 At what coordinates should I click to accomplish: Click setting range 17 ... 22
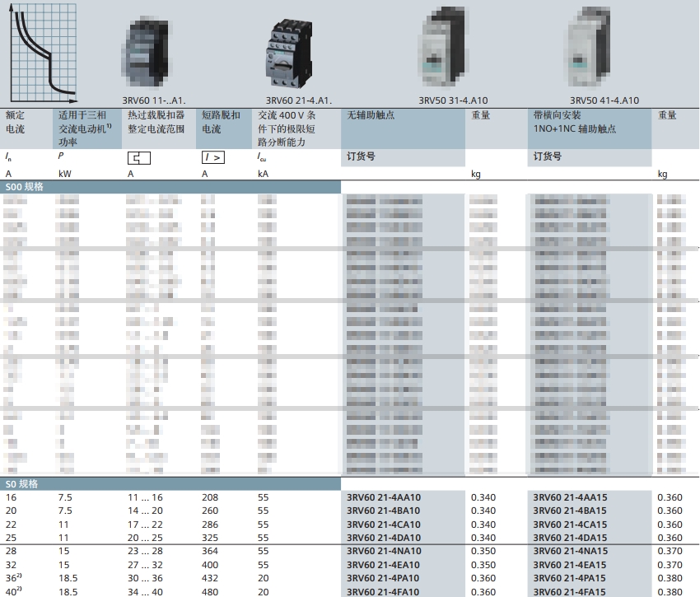click(145, 525)
